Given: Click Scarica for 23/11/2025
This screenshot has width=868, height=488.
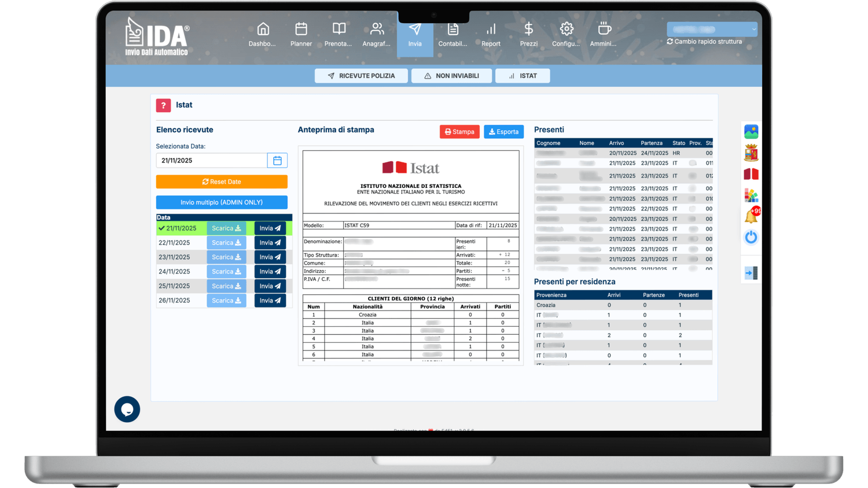Looking at the screenshot, I should (226, 257).
